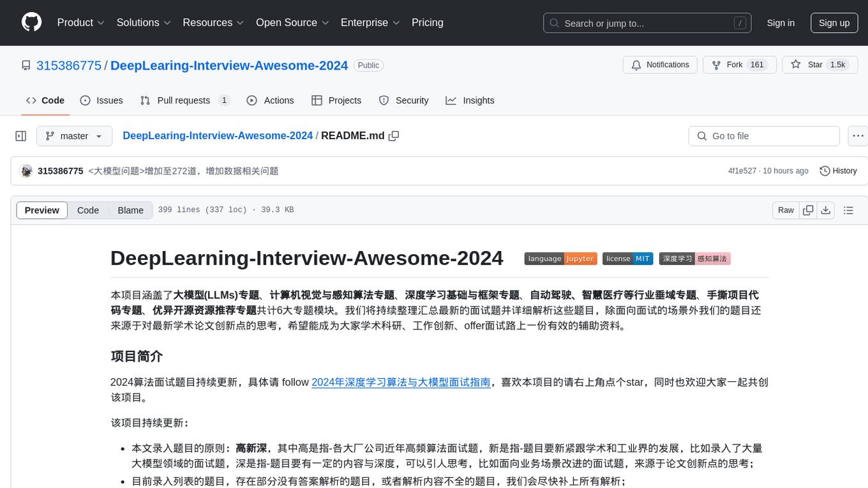This screenshot has height=488, width=868.
Task: Click the 深度学习 感知算法 badge
Action: pyautogui.click(x=694, y=259)
